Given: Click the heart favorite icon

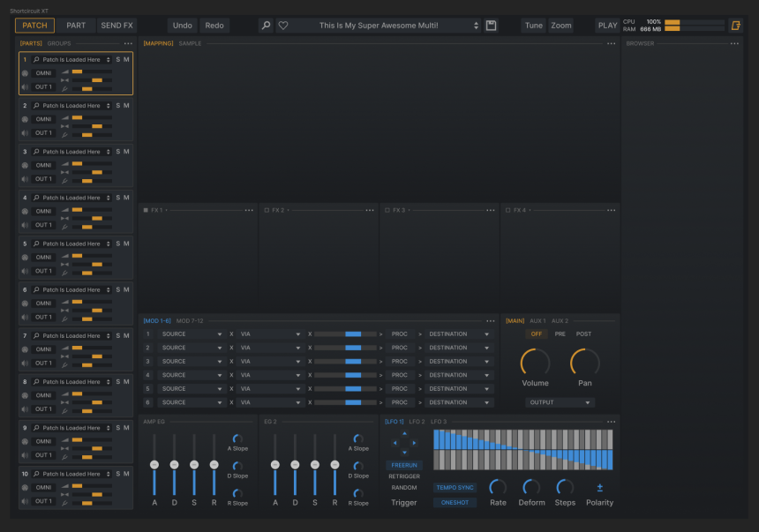Looking at the screenshot, I should 283,26.
